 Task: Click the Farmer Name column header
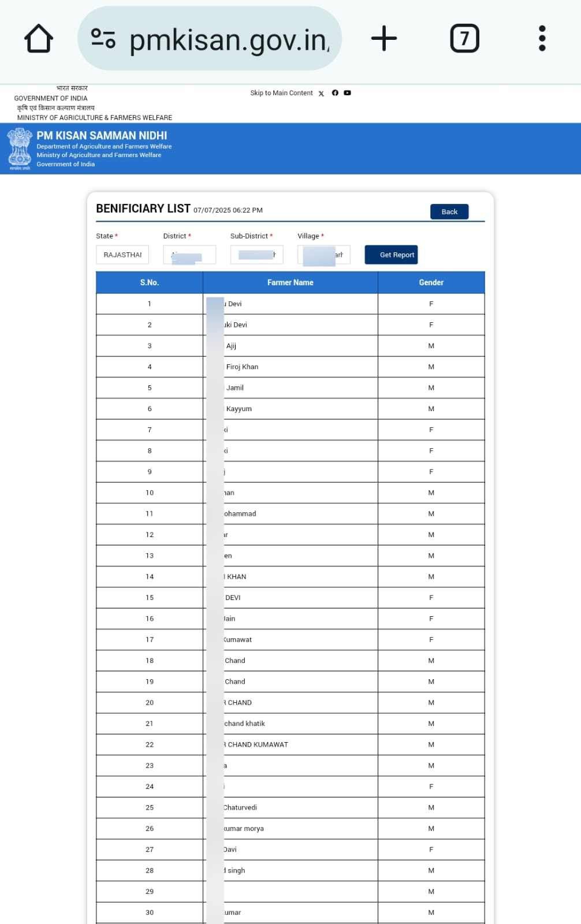[x=290, y=282]
